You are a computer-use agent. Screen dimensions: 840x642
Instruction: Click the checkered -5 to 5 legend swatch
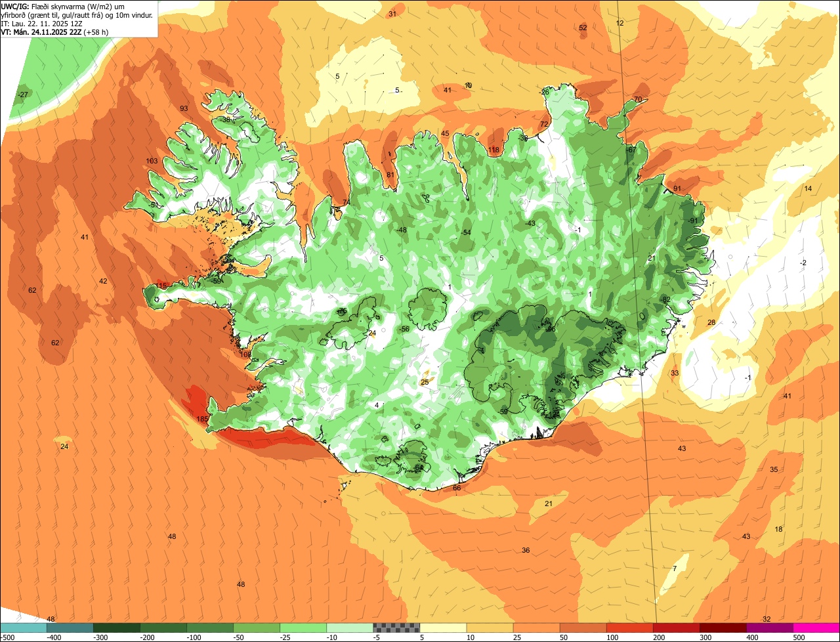[396, 628]
